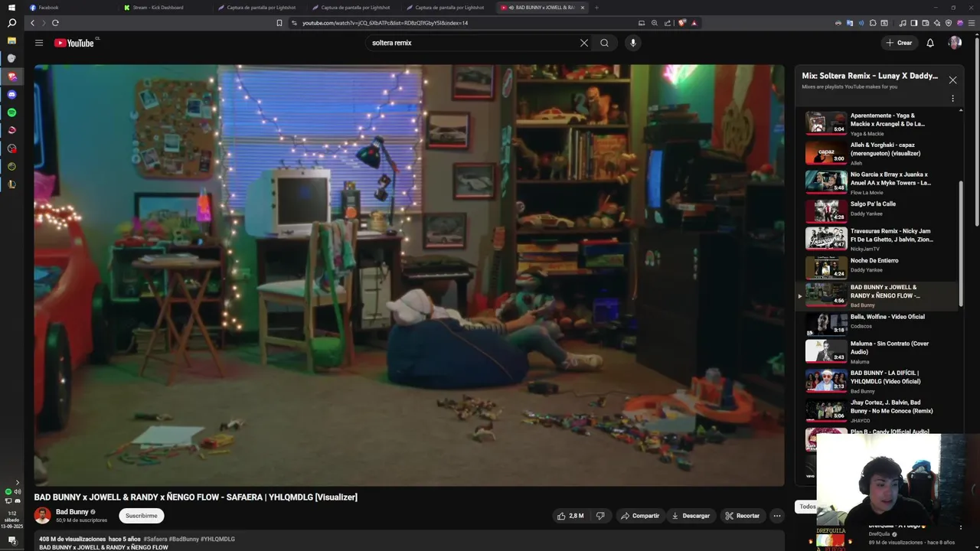980x551 pixels.
Task: Clear the search box text
Action: click(584, 43)
